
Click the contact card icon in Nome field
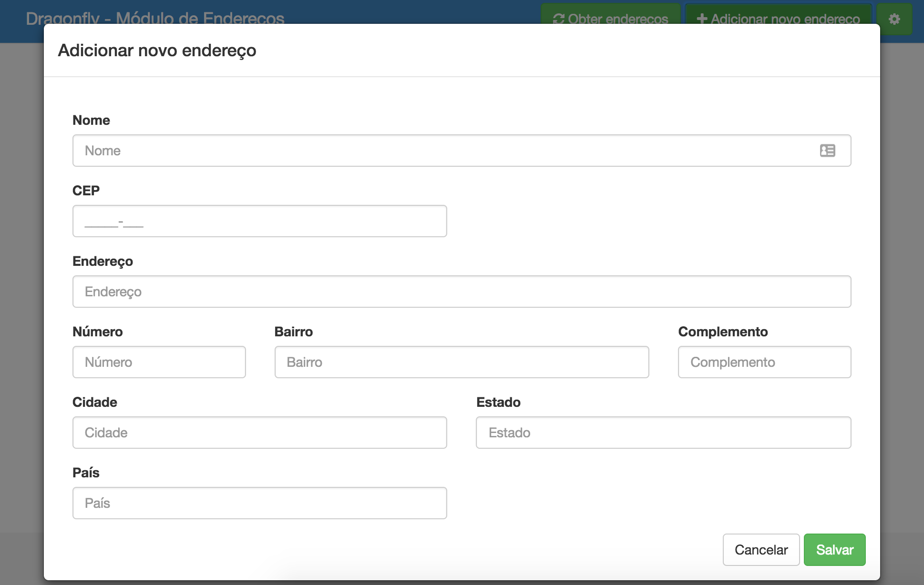pos(827,151)
